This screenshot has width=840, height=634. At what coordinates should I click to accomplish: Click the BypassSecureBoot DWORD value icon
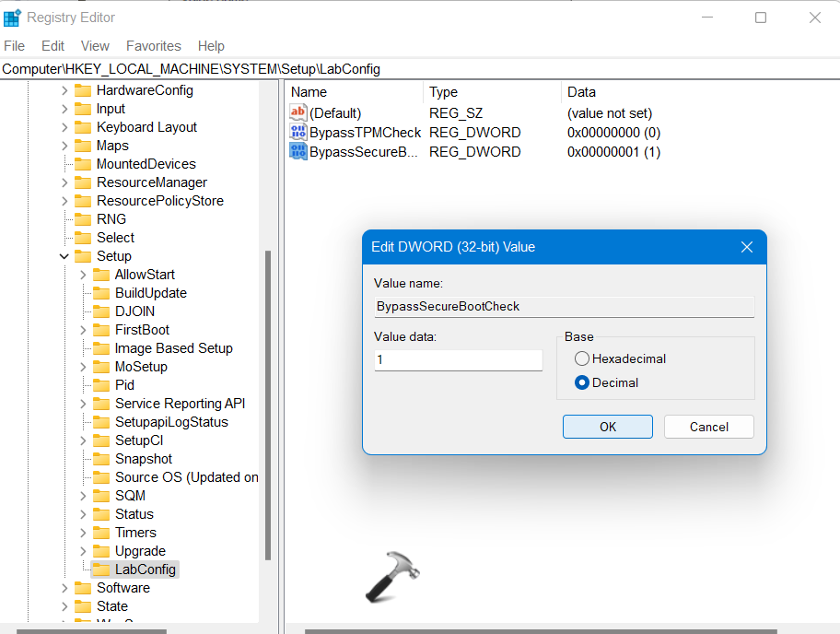298,152
